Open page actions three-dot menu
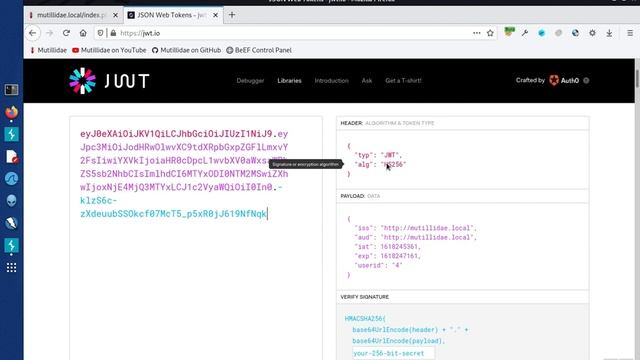The height and width of the screenshot is (360, 640). 476,33
